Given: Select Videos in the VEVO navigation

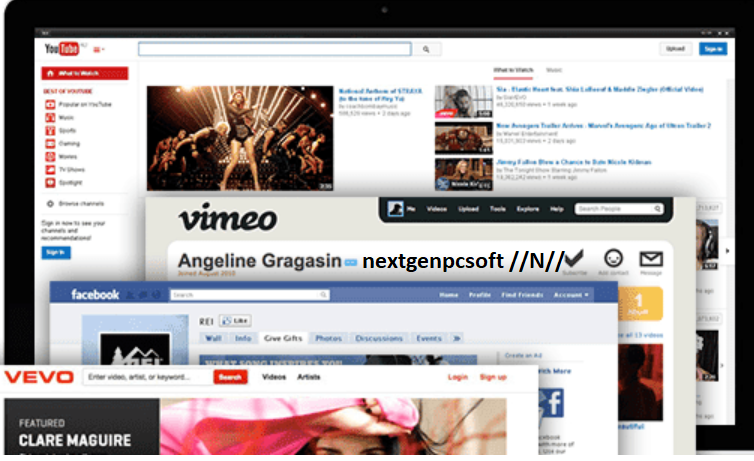Looking at the screenshot, I should (x=273, y=377).
